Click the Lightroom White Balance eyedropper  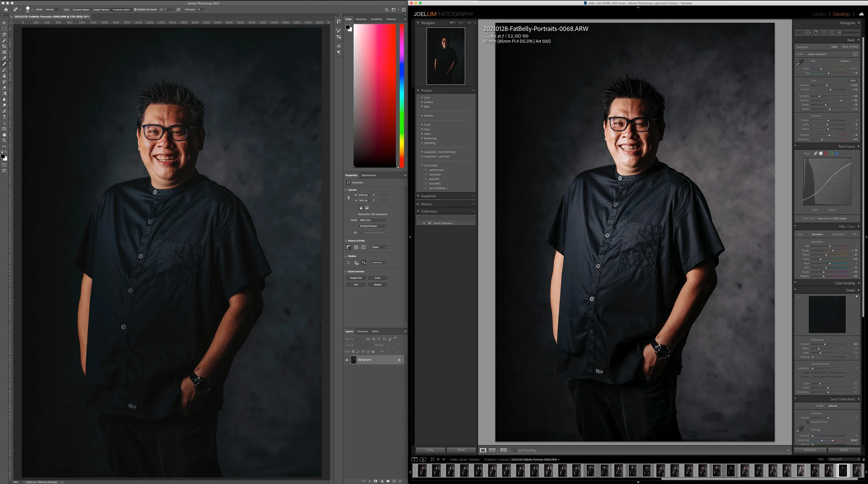click(x=800, y=62)
